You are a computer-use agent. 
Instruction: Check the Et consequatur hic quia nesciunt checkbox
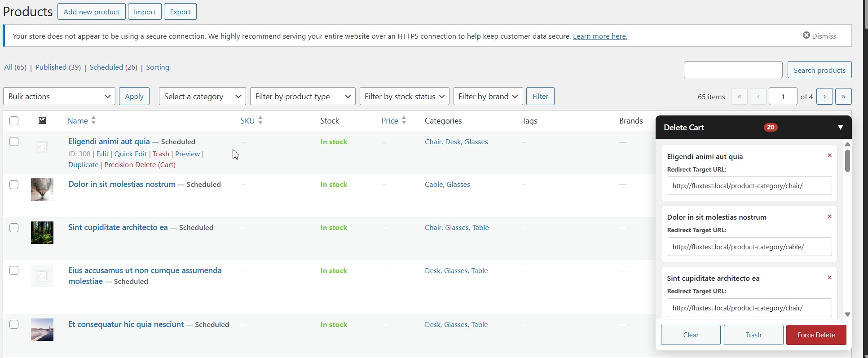coord(14,324)
